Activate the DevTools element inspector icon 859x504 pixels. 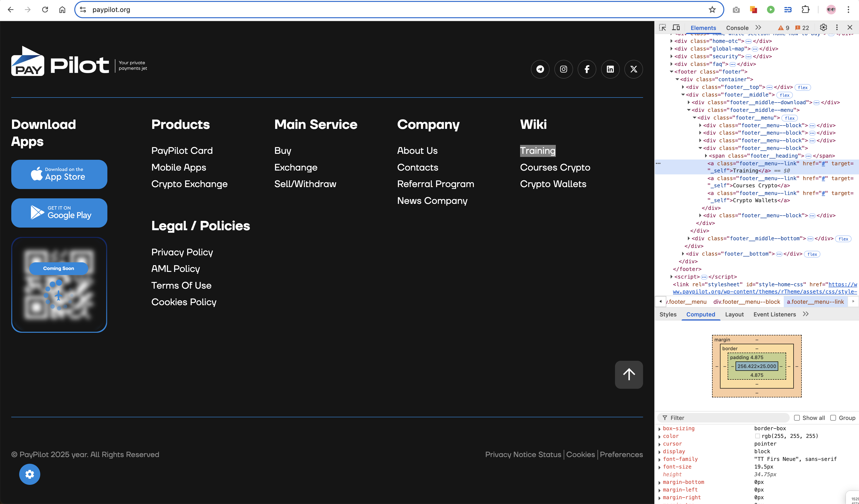[662, 28]
